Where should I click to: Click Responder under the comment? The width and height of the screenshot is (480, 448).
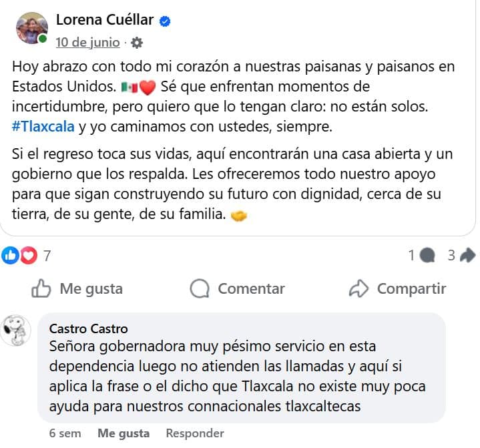194,433
